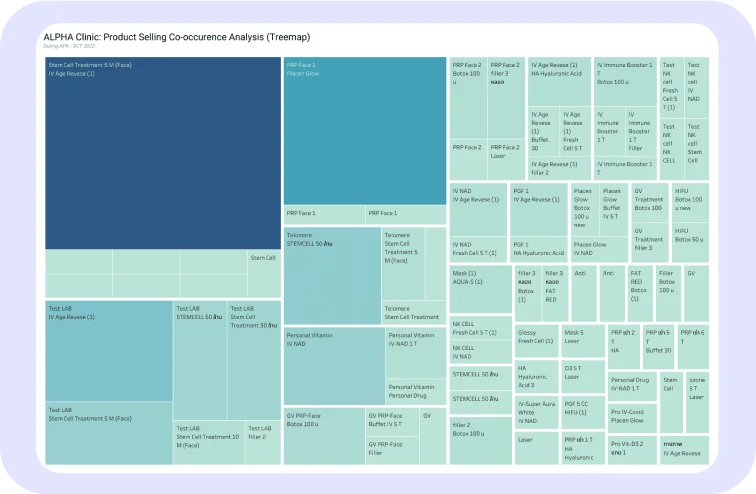Image resolution: width=756 pixels, height=494 pixels.
Task: Click the Pro IV-Covid Placen Glow cell
Action: 632,418
